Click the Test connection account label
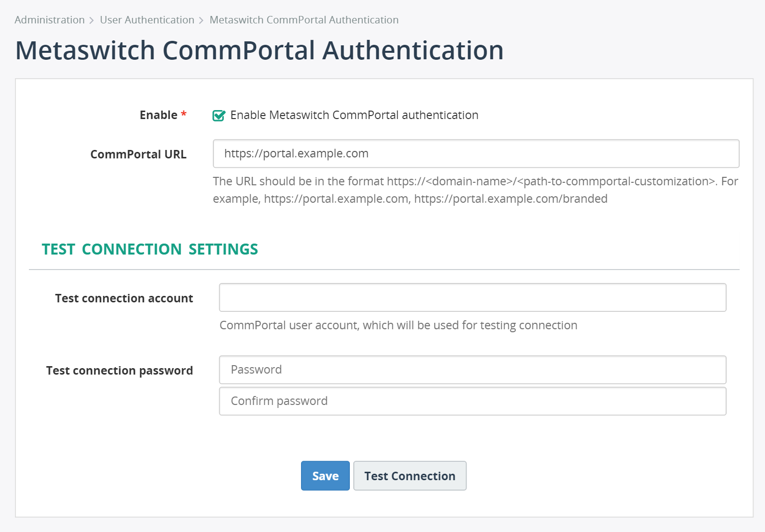This screenshot has width=765, height=532. coord(124,298)
